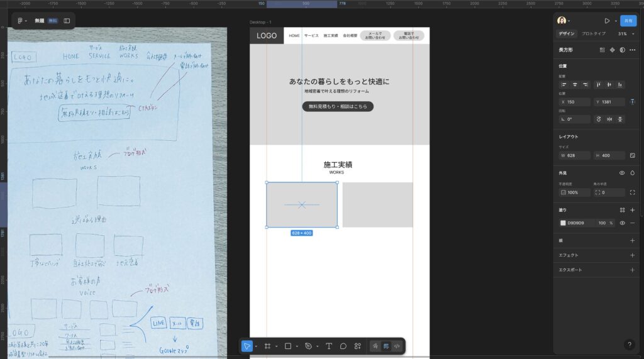Viewport: 644px width, 359px height.
Task: Open the 31% zoom level dropdown
Action: click(x=626, y=33)
